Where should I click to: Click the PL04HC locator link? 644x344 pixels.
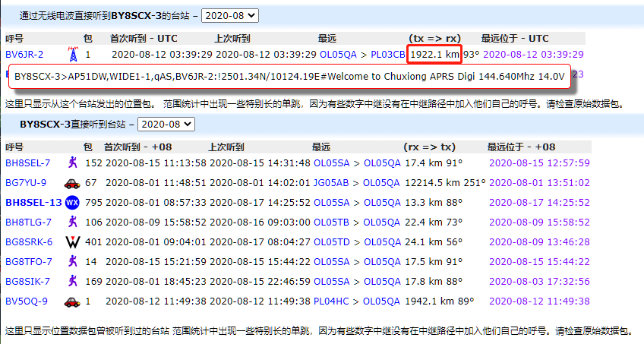(x=331, y=301)
